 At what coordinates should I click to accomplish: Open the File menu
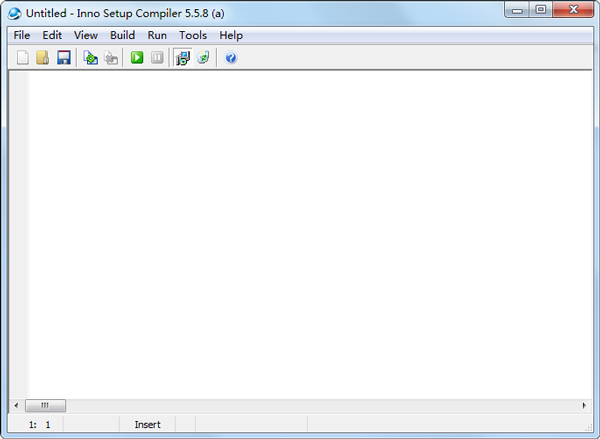pos(22,35)
